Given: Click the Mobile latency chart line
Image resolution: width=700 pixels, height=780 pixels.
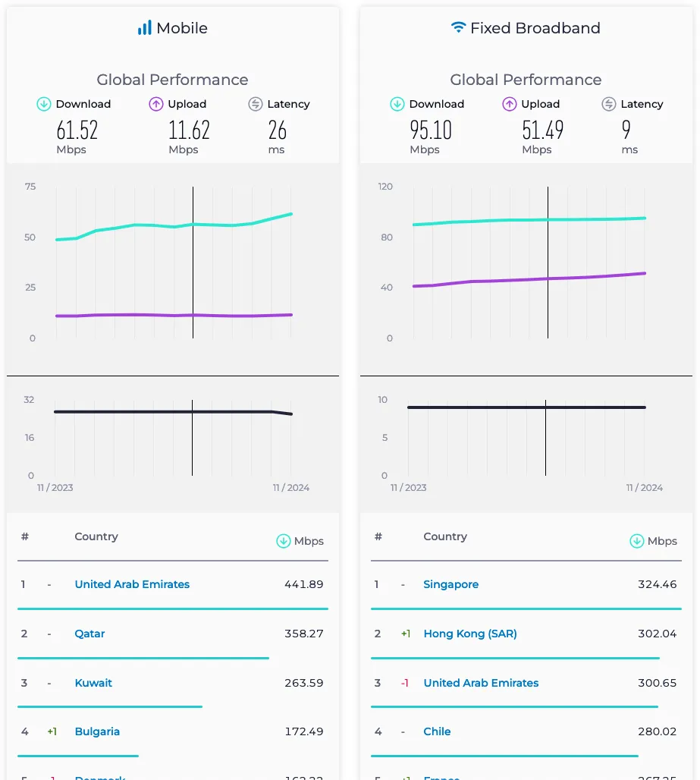Looking at the screenshot, I should (173, 412).
